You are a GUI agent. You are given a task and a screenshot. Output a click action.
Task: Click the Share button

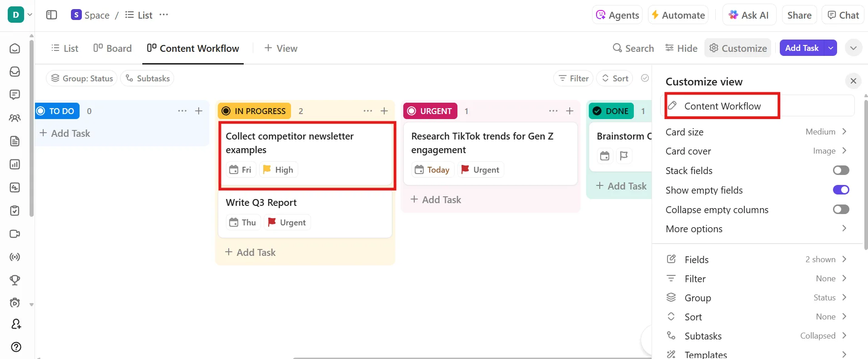coord(799,15)
